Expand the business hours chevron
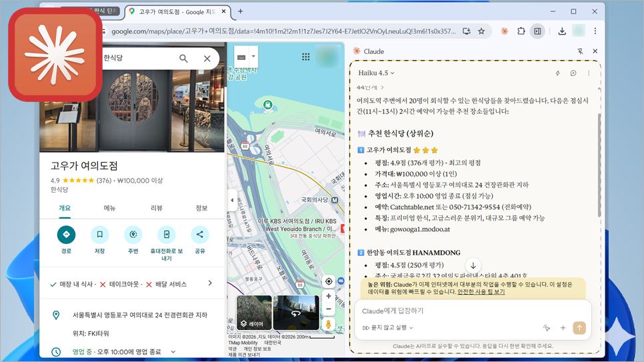 pos(173,352)
